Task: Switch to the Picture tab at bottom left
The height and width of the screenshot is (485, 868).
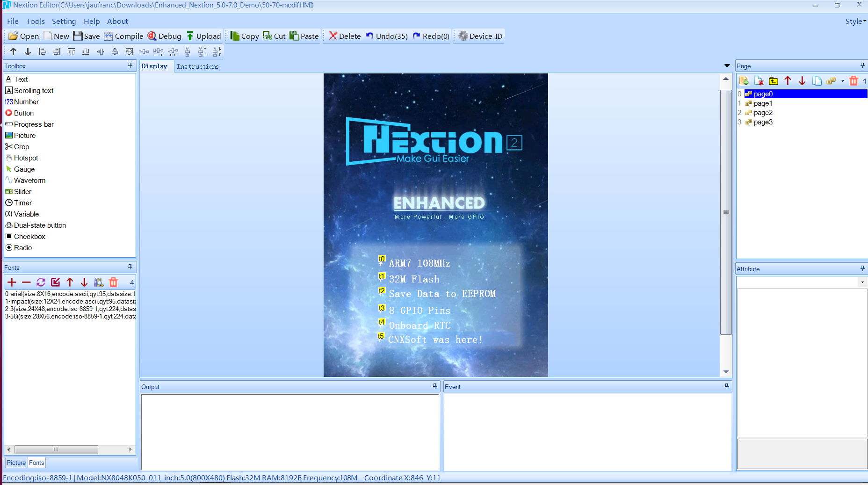Action: tap(16, 463)
